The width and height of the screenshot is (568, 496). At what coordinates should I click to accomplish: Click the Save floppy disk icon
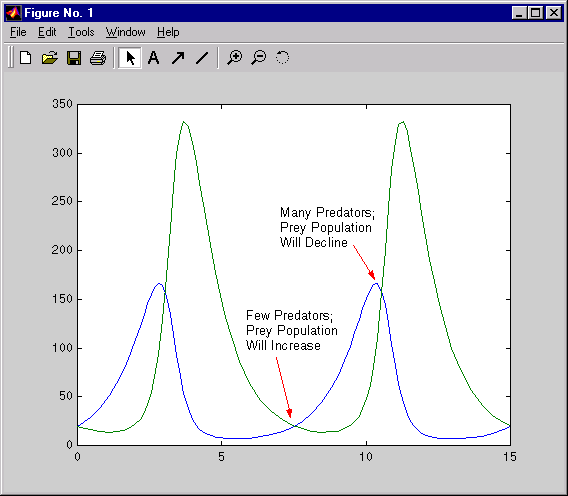tap(74, 58)
